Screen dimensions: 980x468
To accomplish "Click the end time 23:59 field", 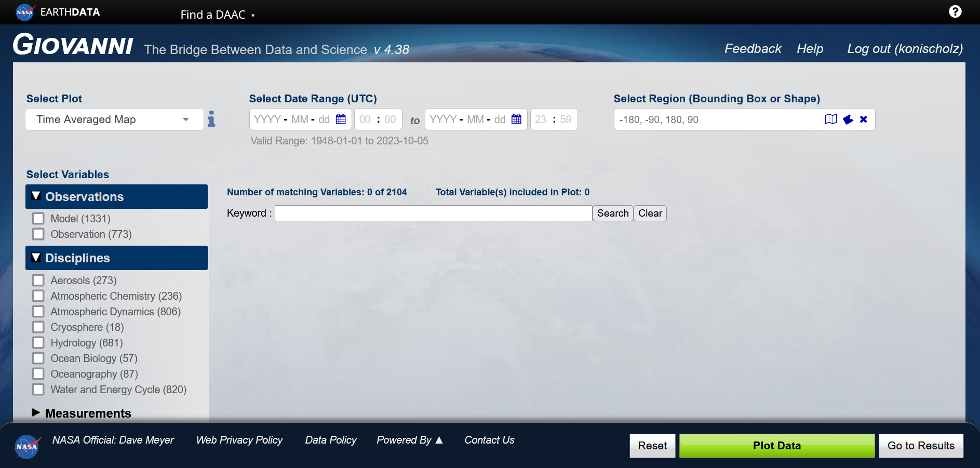I will coord(554,119).
